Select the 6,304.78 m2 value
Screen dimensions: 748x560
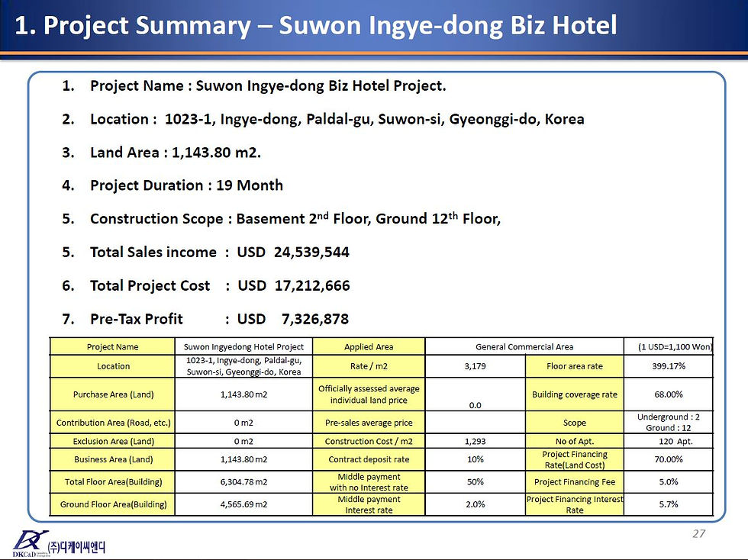click(x=243, y=481)
